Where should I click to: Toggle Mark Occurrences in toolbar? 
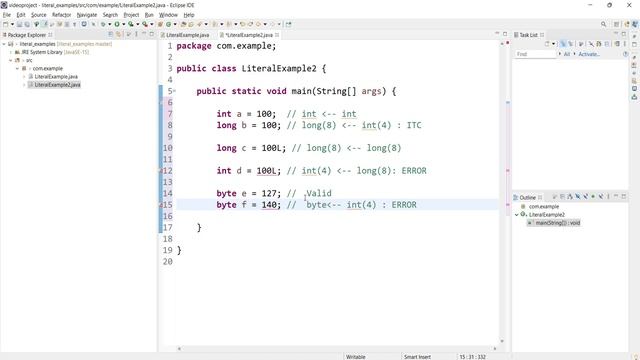coord(45,24)
